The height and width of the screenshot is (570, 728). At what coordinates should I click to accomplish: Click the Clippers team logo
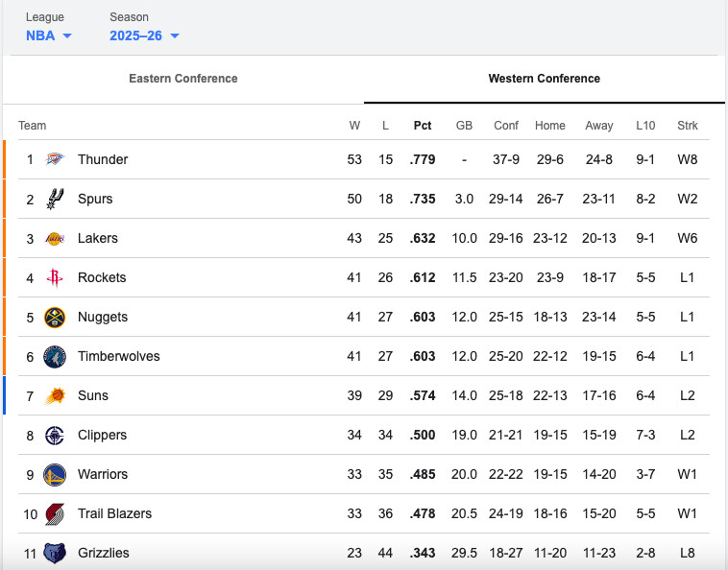pyautogui.click(x=55, y=435)
